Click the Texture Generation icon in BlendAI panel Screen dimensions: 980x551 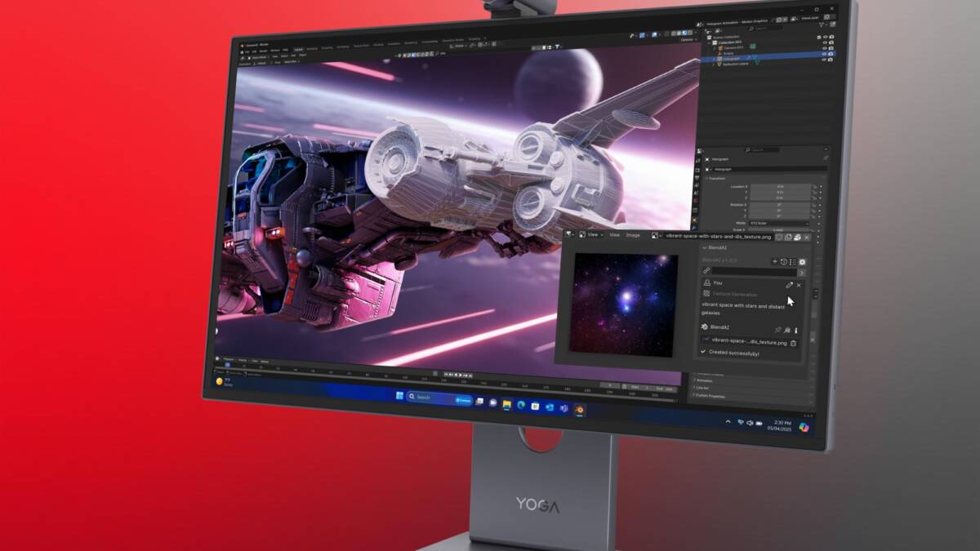pos(706,292)
